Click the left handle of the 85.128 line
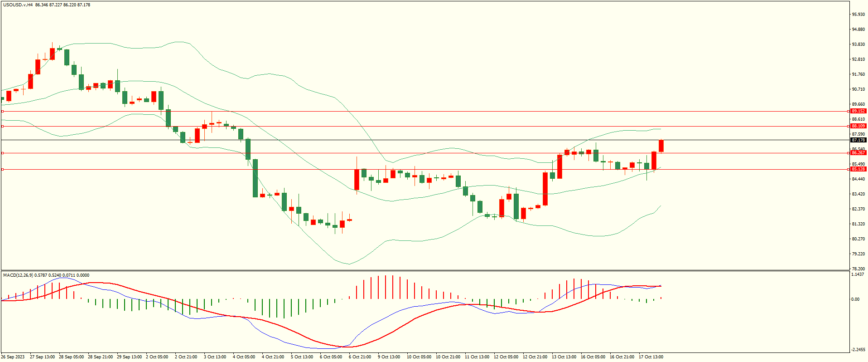The height and width of the screenshot is (362, 868). coord(2,169)
